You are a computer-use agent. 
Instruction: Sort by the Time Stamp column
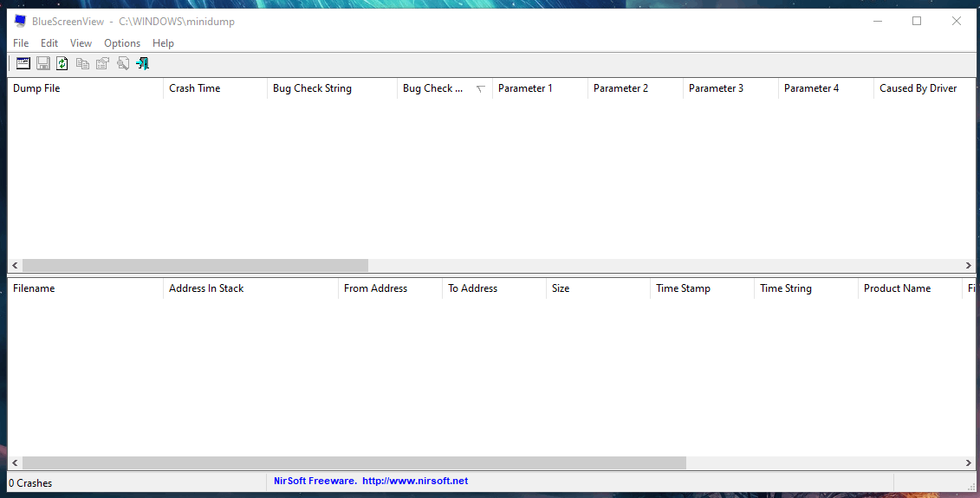tap(702, 288)
